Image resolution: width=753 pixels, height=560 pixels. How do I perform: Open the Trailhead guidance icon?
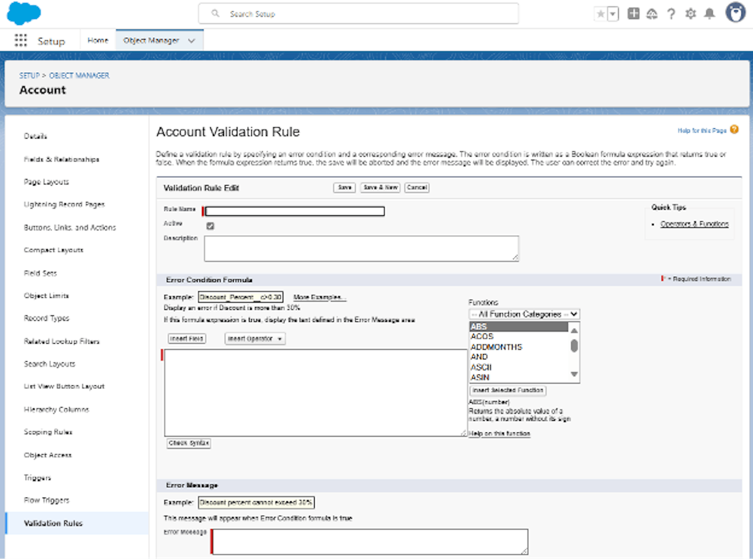coord(652,14)
